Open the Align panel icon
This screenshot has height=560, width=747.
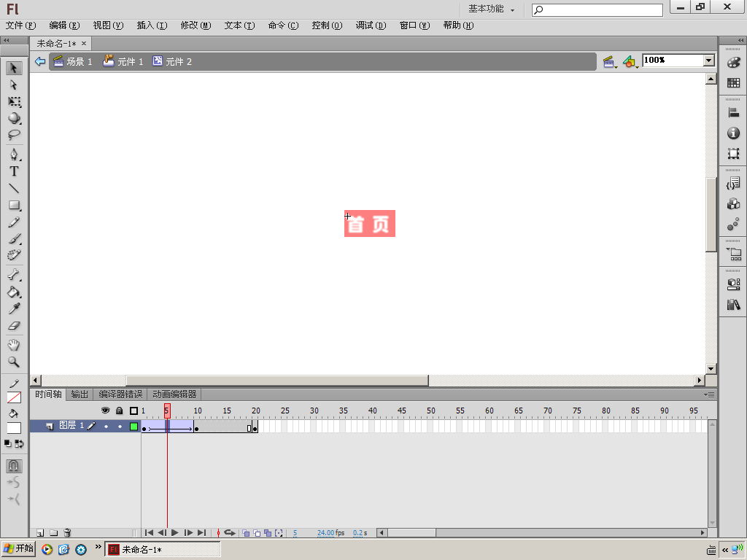tap(733, 113)
